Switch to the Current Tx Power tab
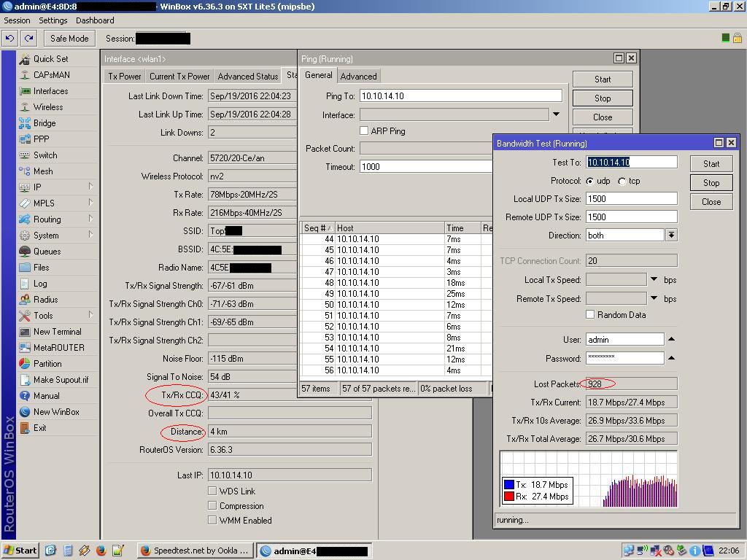 179,76
